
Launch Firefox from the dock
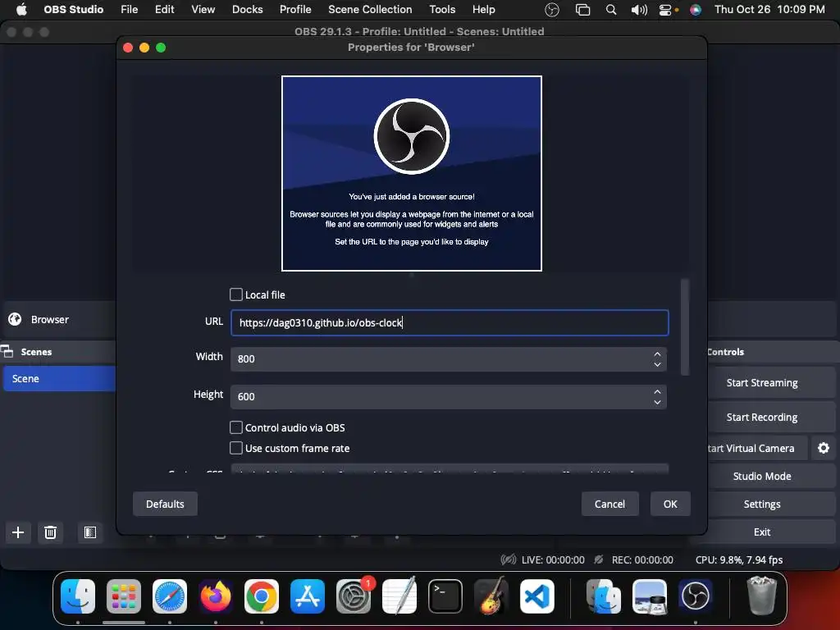216,596
